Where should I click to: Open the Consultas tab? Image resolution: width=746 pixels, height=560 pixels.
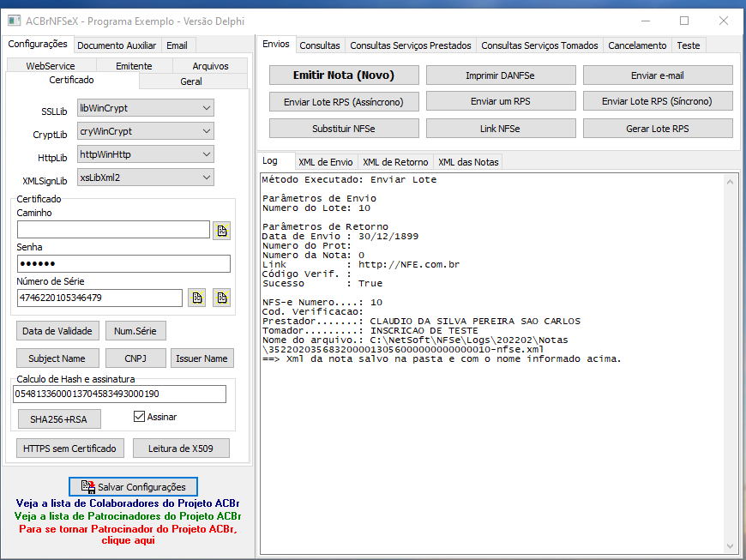[320, 45]
